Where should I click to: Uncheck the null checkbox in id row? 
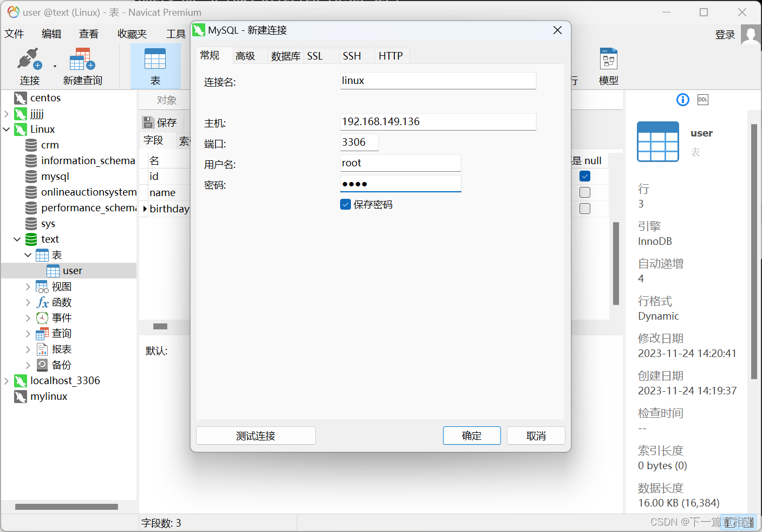tap(585, 176)
